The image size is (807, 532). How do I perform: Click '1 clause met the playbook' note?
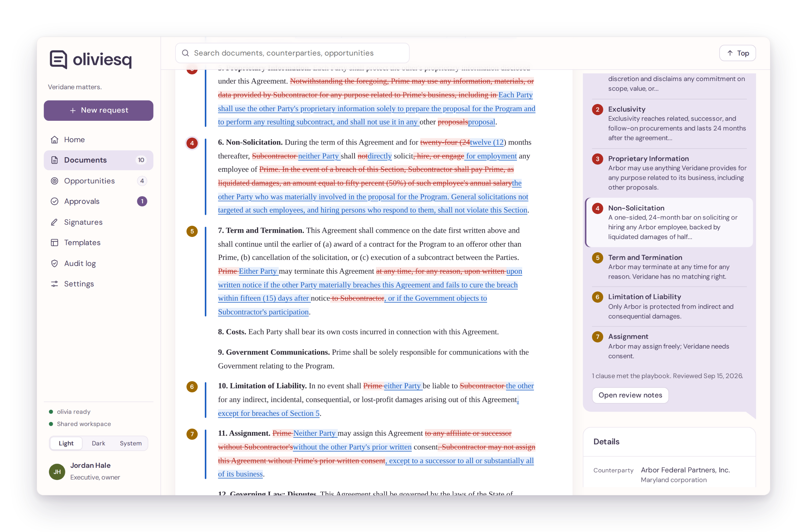tap(667, 376)
